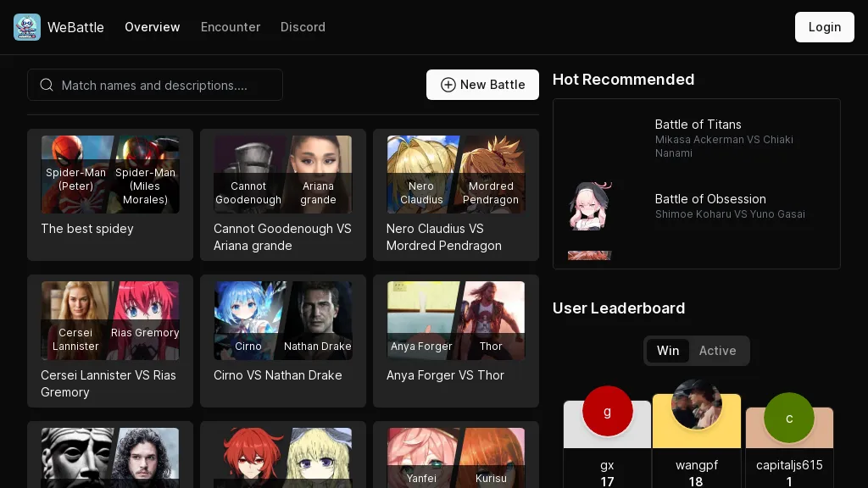Open the Discord link in navigation

click(x=303, y=27)
